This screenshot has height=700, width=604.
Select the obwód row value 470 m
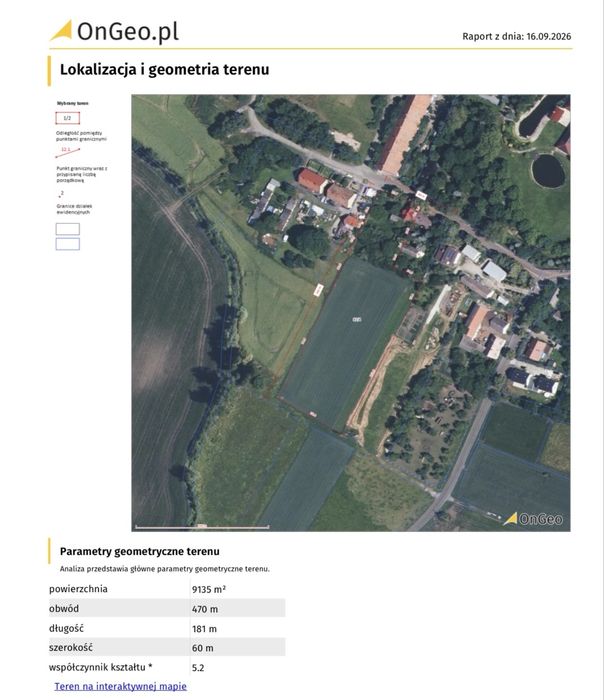[x=205, y=609]
